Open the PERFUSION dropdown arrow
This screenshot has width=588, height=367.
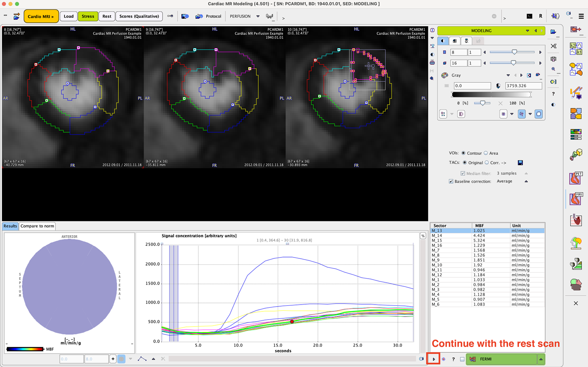(258, 17)
